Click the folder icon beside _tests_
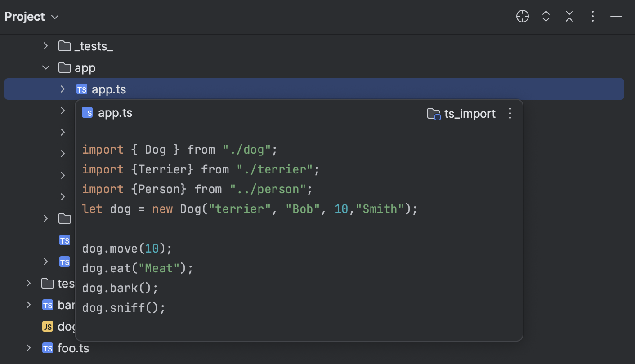 [64, 45]
